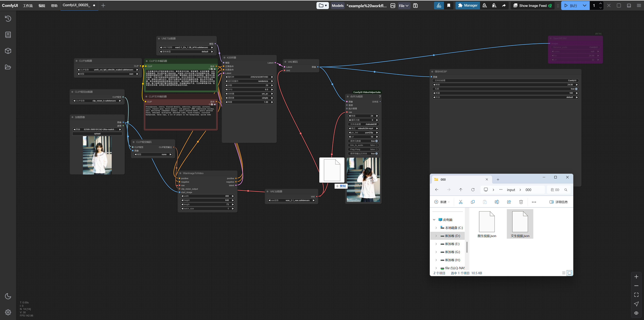Click the Manager button
The image size is (644, 320).
468,6
